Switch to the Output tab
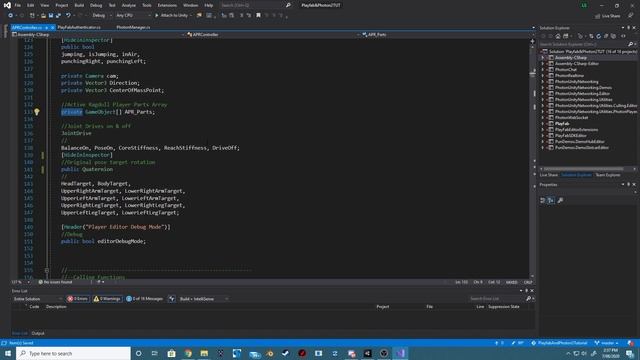 coord(38,333)
